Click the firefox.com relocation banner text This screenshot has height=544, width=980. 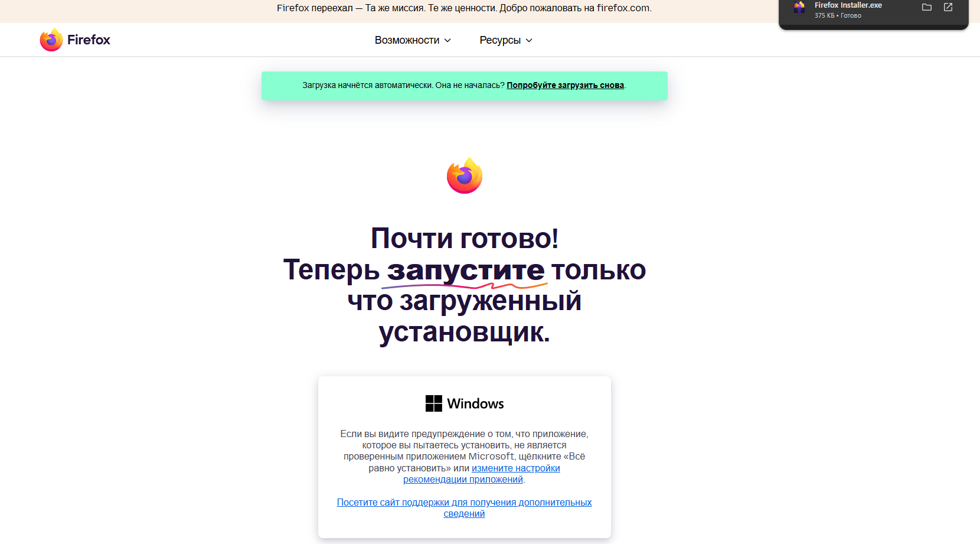click(x=464, y=8)
